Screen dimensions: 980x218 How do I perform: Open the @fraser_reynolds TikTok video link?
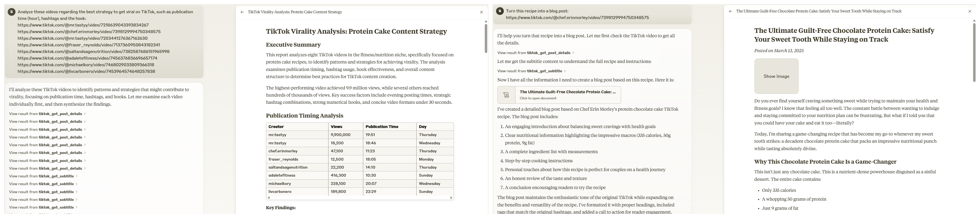tap(89, 45)
